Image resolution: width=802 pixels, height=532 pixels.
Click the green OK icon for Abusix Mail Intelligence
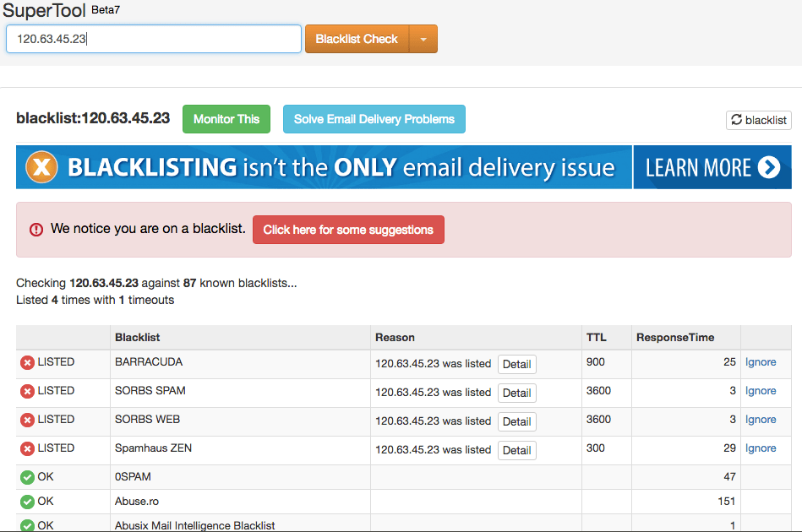click(27, 525)
